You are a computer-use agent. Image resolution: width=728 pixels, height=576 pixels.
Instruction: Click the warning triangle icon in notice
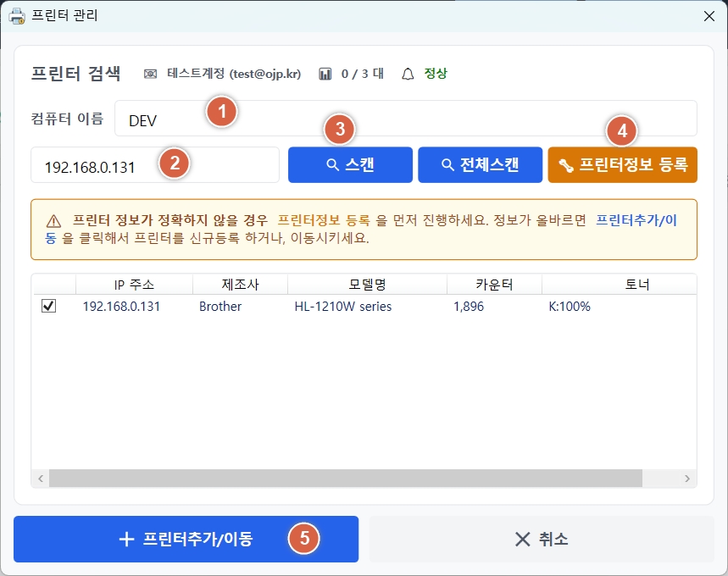53,220
